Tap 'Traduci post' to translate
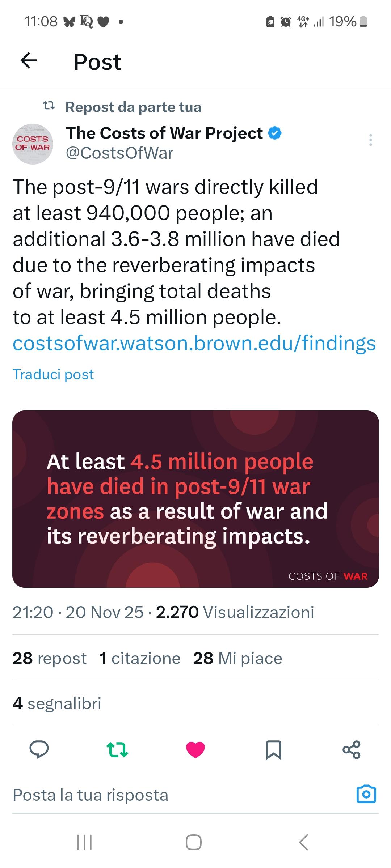This screenshot has width=391, height=868. (53, 374)
